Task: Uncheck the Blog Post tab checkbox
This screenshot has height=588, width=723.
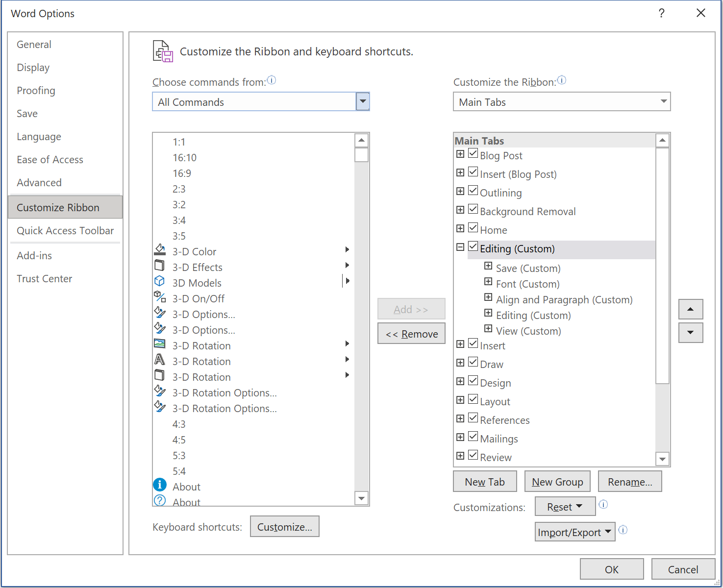Action: pyautogui.click(x=473, y=153)
